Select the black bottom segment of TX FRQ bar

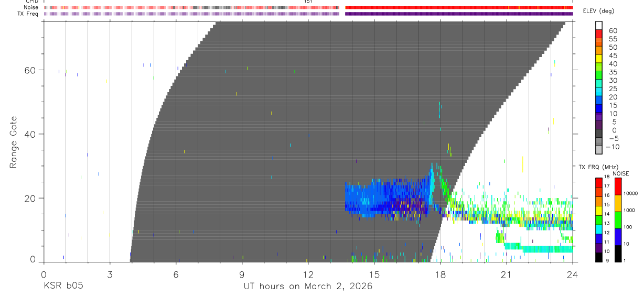click(599, 257)
